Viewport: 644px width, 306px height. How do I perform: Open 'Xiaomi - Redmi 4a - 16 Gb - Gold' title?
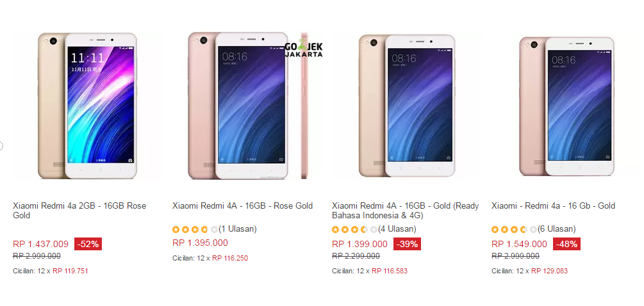pos(553,206)
